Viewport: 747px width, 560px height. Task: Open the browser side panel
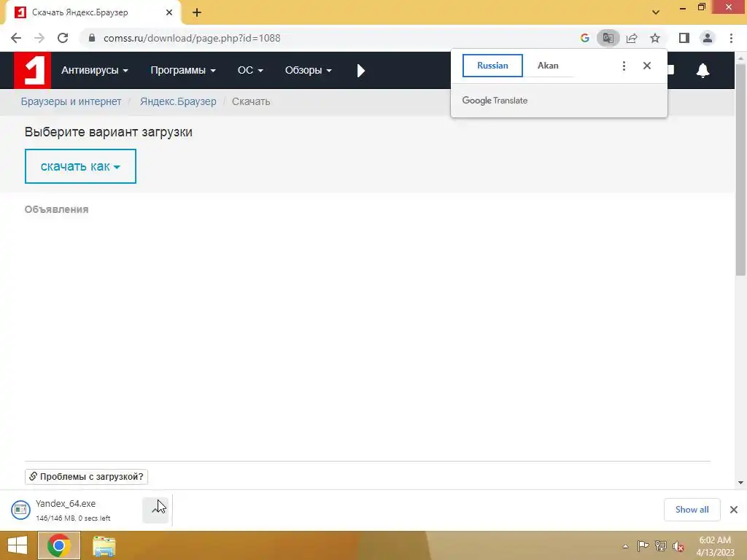684,38
